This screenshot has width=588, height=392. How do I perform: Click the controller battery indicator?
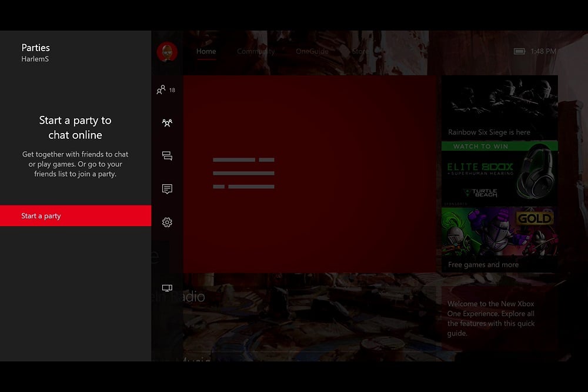point(519,51)
